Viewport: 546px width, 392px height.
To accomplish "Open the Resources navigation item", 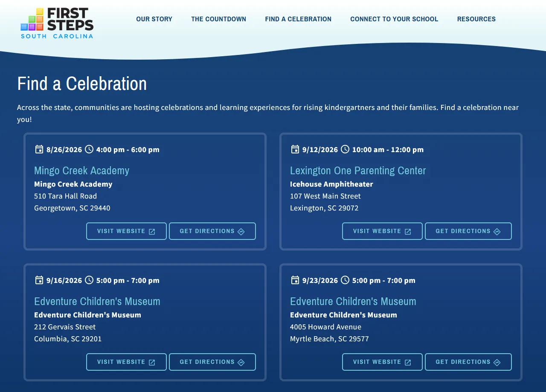I will coord(476,19).
